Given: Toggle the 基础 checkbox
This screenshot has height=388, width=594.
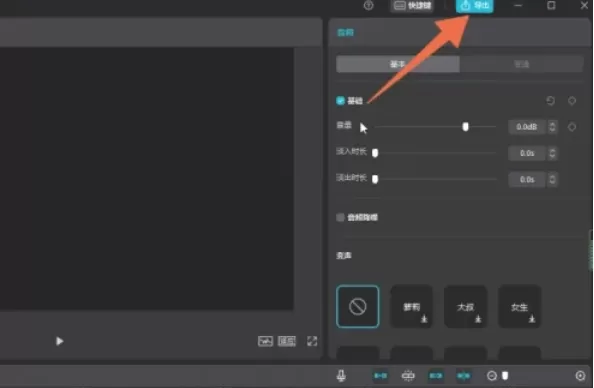Looking at the screenshot, I should (340, 101).
